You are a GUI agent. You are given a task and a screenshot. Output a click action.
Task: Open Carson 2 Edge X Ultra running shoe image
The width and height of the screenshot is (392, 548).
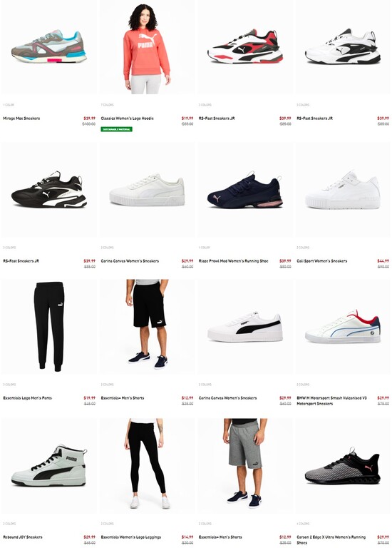[343, 465]
